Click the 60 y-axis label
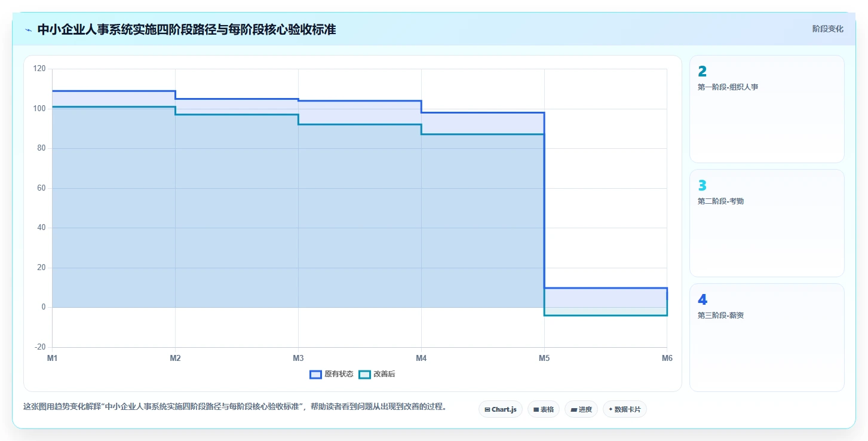This screenshot has width=868, height=441. coord(41,188)
